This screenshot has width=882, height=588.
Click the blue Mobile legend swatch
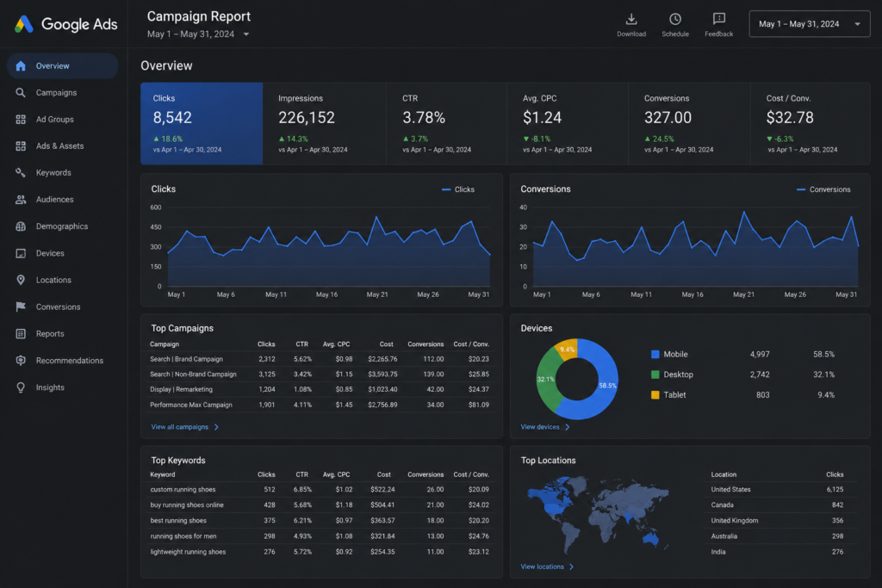tap(655, 354)
